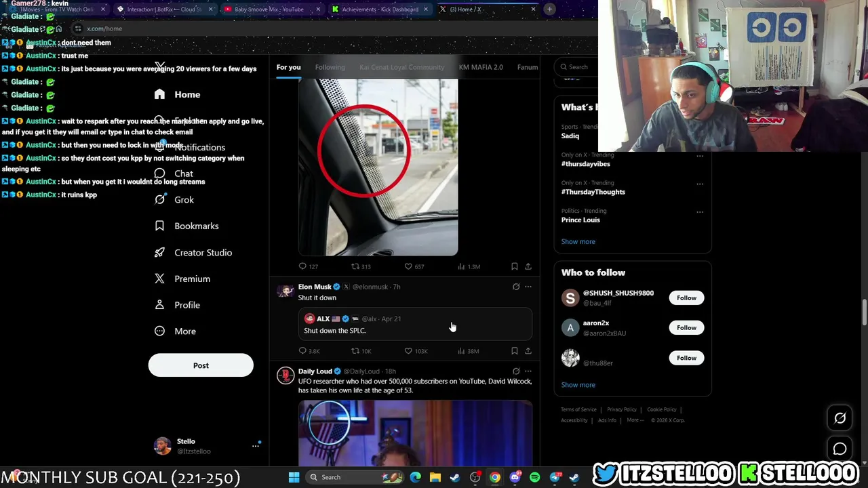This screenshot has width=868, height=488.
Task: Open Grok explain icon on Daily Loud post
Action: click(516, 371)
